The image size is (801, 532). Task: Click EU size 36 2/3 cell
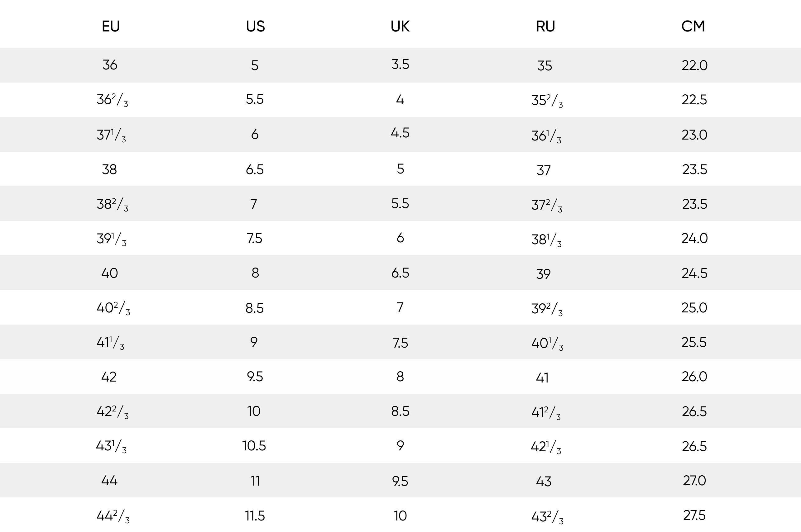pos(112,100)
